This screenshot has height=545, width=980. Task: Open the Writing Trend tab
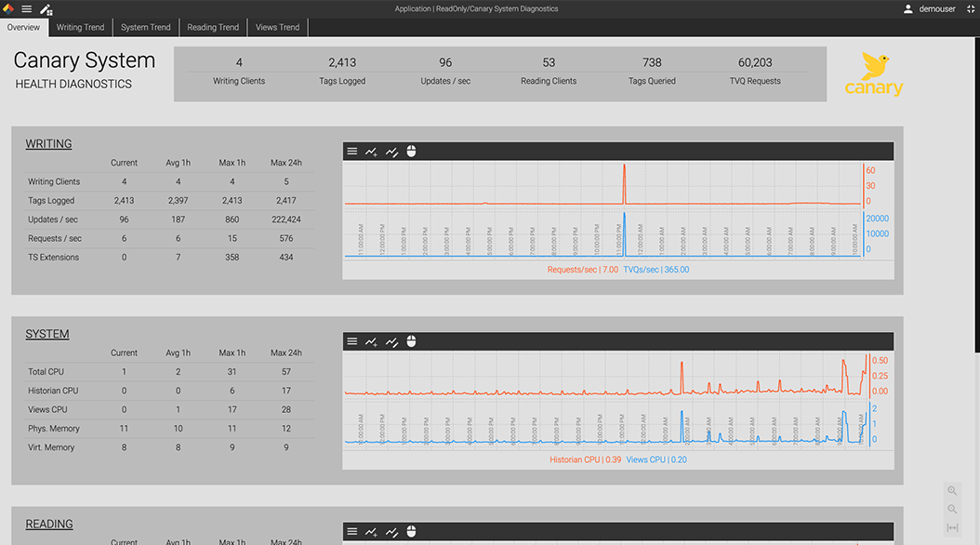[81, 27]
